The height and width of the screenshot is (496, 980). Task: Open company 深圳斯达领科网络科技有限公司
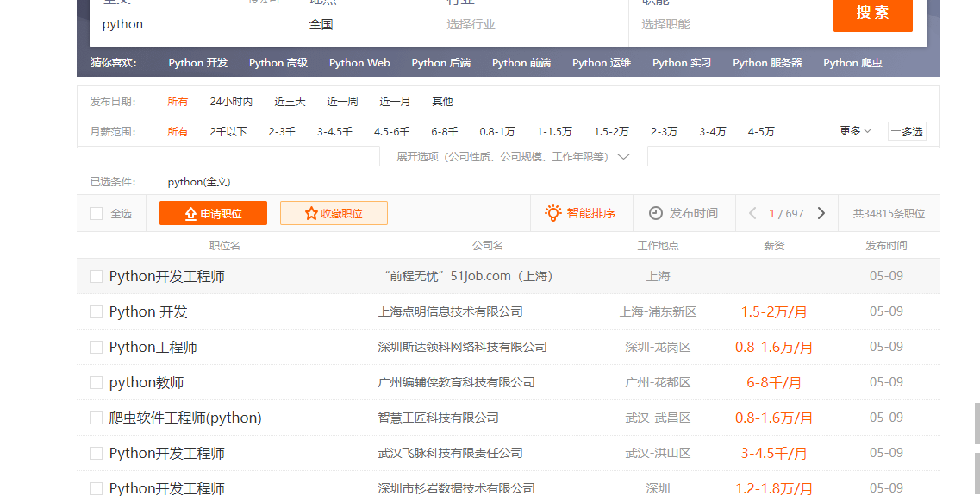click(462, 347)
